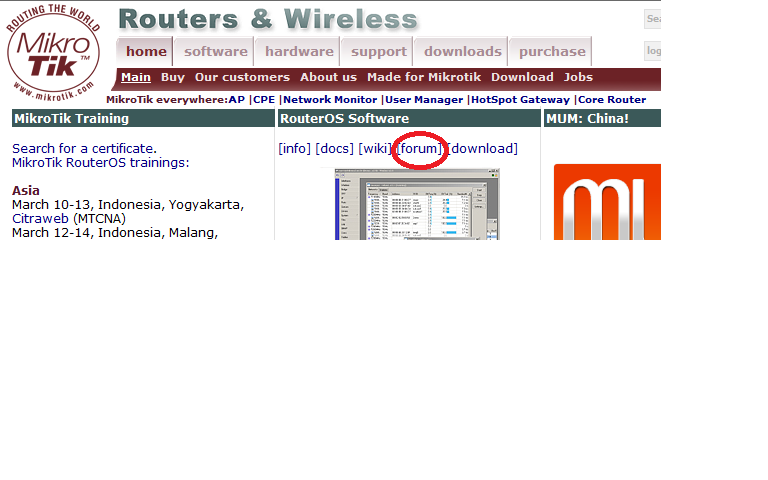Click the Routers & Wireless title
The height and width of the screenshot is (480, 768).
(268, 19)
